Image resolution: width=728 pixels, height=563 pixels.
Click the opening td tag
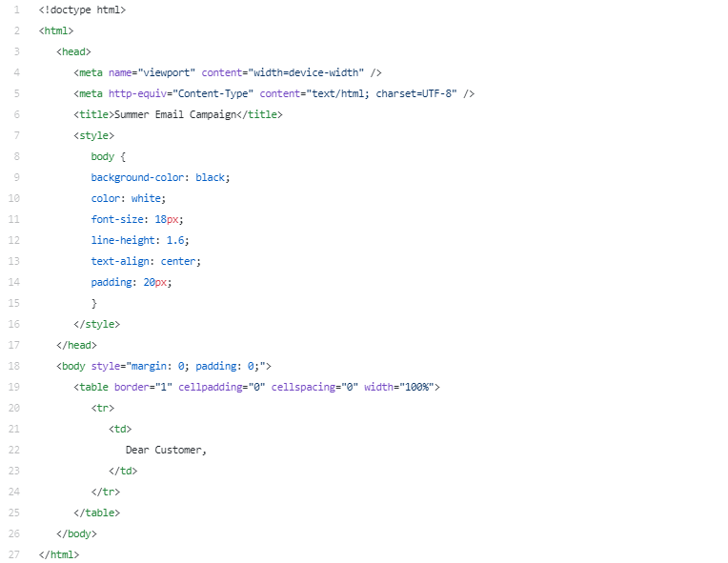[x=120, y=430]
